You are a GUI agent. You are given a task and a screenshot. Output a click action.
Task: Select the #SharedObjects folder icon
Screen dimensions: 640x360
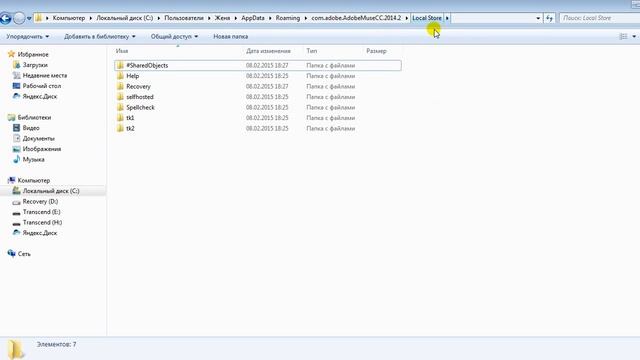[x=120, y=65]
